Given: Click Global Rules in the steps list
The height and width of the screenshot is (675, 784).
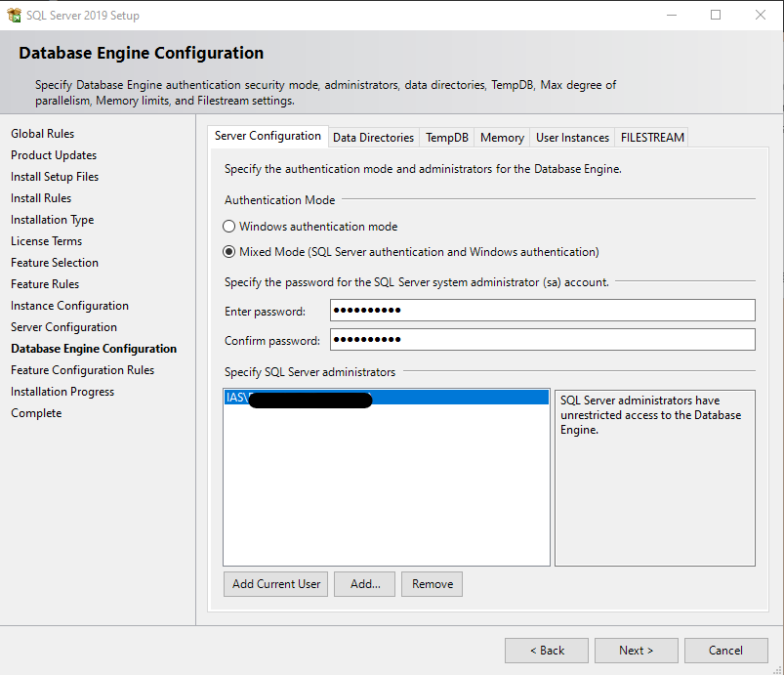Looking at the screenshot, I should click(43, 134).
